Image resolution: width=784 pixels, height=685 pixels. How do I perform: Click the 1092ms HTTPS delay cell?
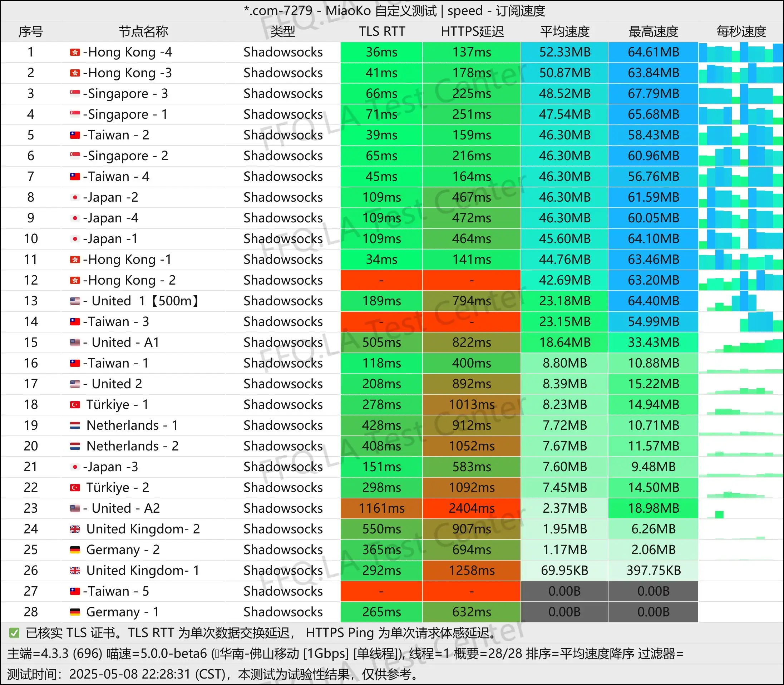pyautogui.click(x=472, y=487)
